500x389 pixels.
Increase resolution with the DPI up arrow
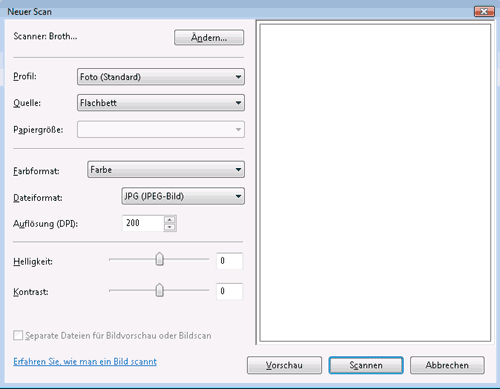click(x=170, y=220)
